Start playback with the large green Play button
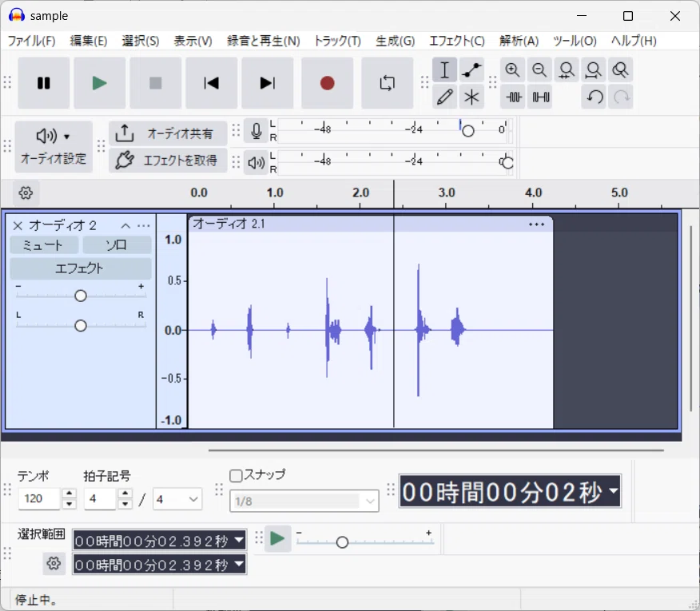The image size is (700, 611). 100,83
